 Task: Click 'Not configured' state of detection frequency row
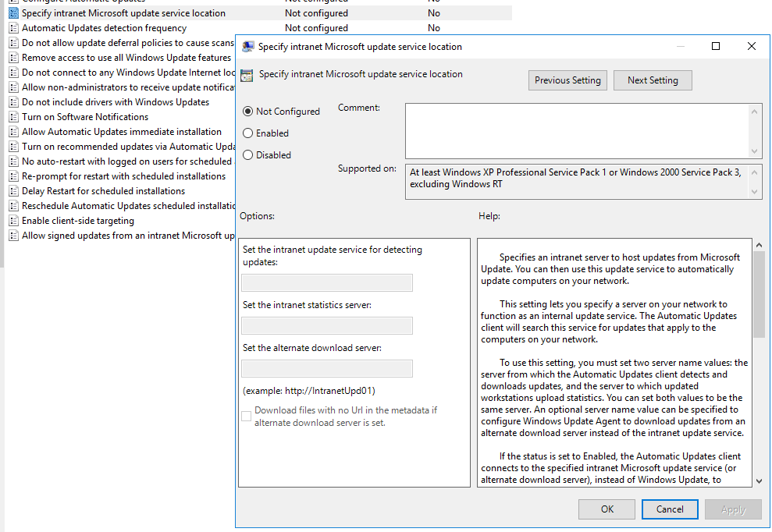coord(317,28)
